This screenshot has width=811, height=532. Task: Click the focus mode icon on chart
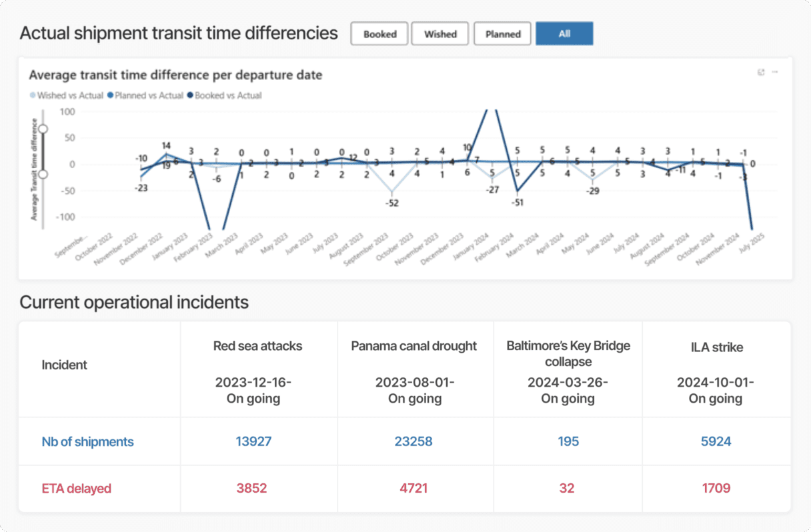[x=761, y=73]
